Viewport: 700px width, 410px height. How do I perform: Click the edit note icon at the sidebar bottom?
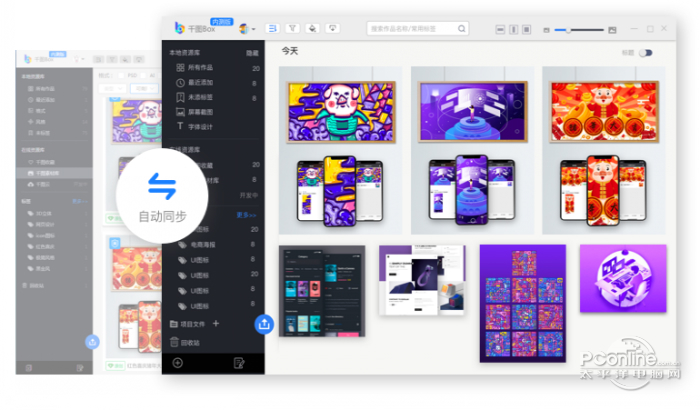pyautogui.click(x=239, y=363)
